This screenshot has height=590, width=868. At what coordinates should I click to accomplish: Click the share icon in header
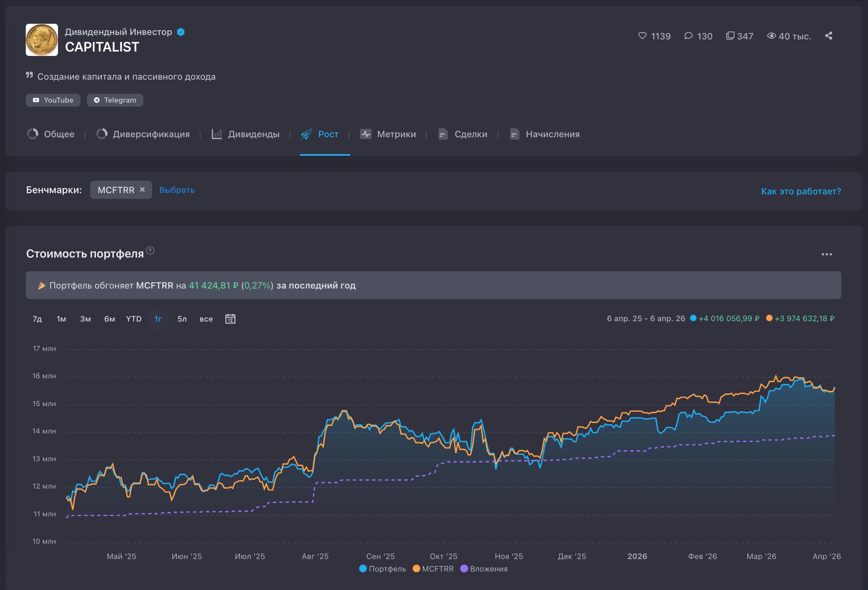(829, 36)
